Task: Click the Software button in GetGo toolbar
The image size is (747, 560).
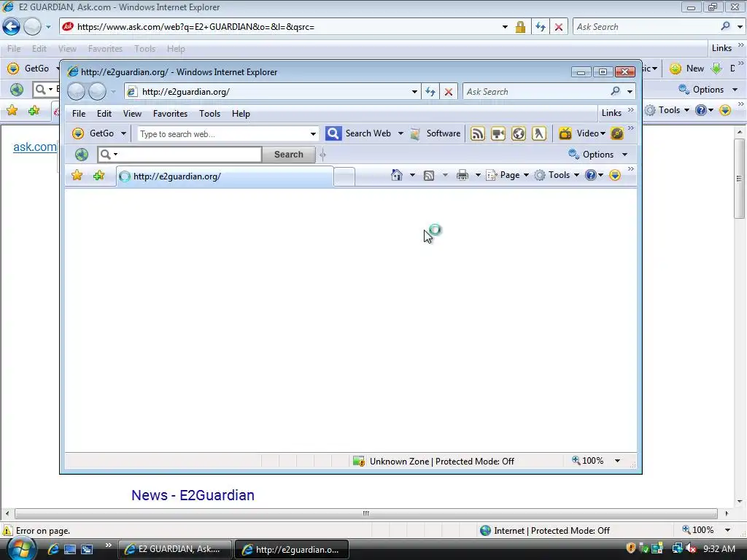Action: click(436, 134)
